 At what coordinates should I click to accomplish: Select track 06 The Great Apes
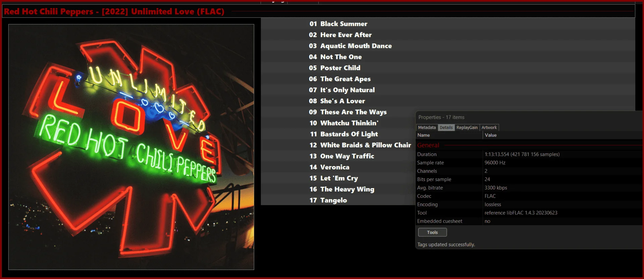(448, 79)
